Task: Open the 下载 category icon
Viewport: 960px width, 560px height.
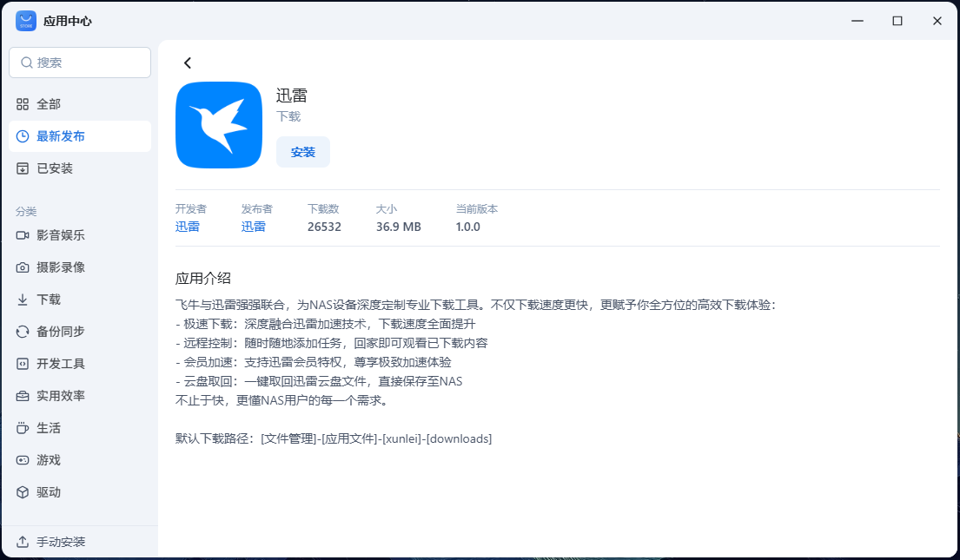Action: [23, 299]
